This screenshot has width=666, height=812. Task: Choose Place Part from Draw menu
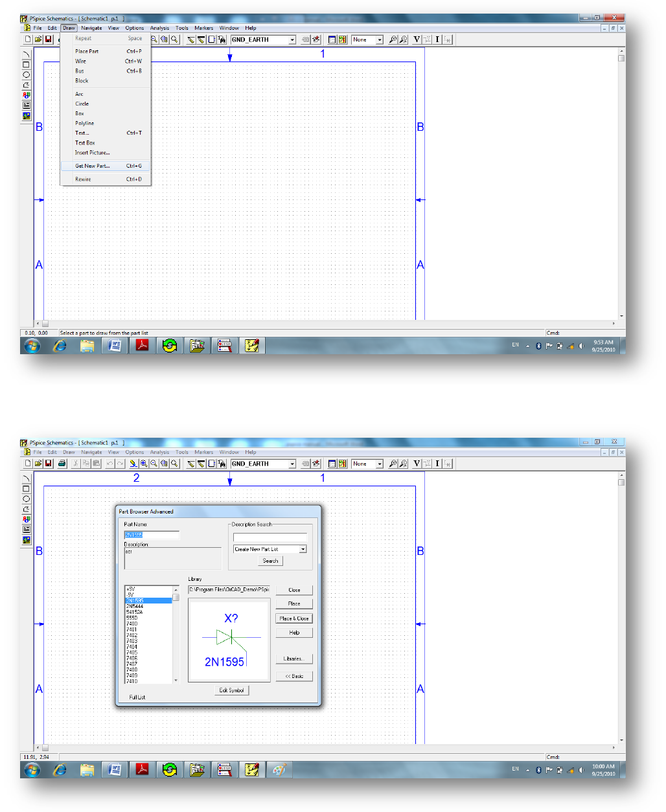(x=106, y=51)
